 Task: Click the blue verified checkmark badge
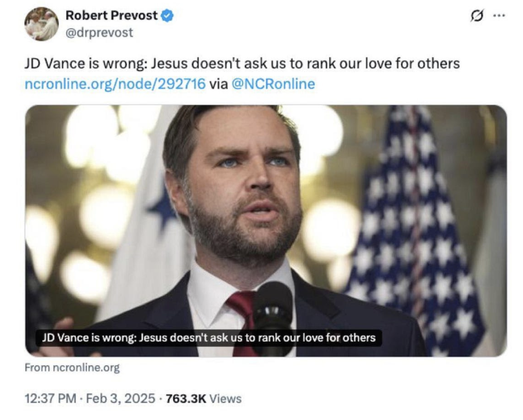[168, 16]
